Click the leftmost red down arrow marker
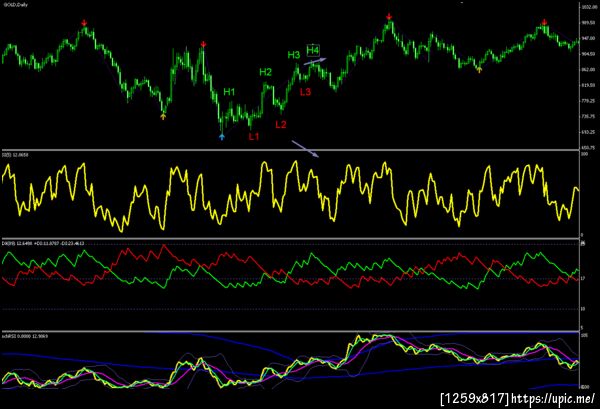Viewport: 600px width, 409px height. [x=85, y=24]
